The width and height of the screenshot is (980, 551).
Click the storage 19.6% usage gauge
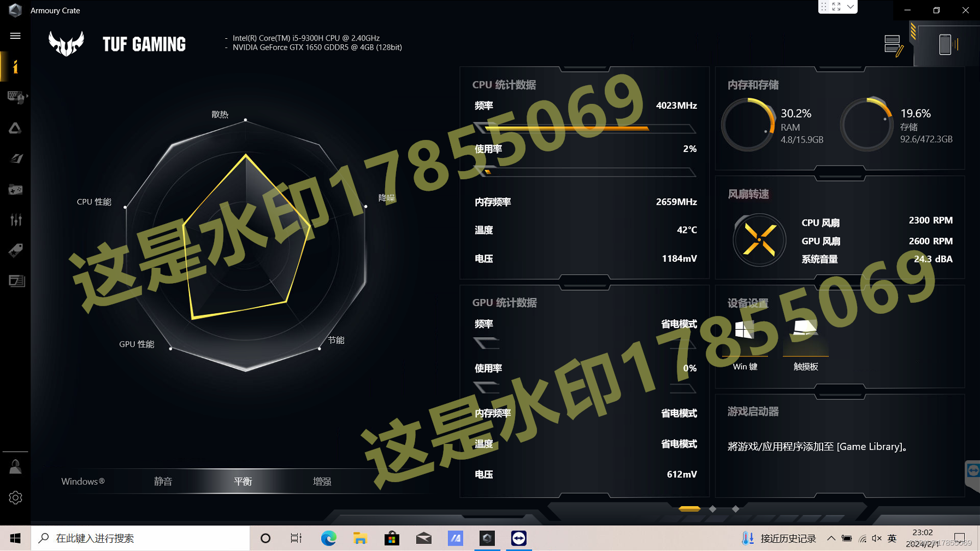pos(866,125)
